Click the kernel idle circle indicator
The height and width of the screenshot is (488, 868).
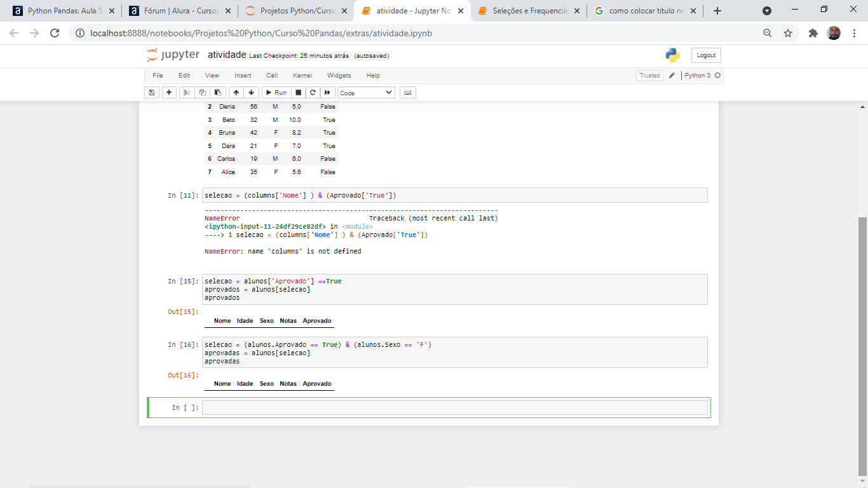click(717, 76)
